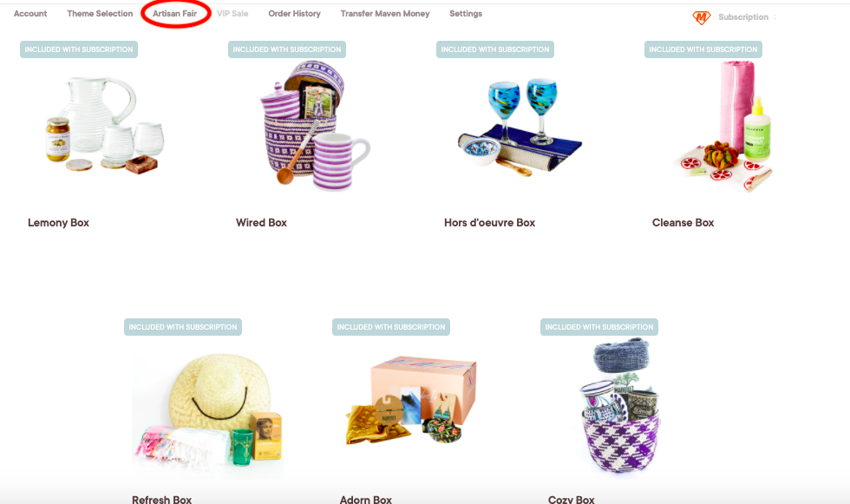This screenshot has height=504, width=850.
Task: Click the Subscription label in header
Action: [x=743, y=16]
